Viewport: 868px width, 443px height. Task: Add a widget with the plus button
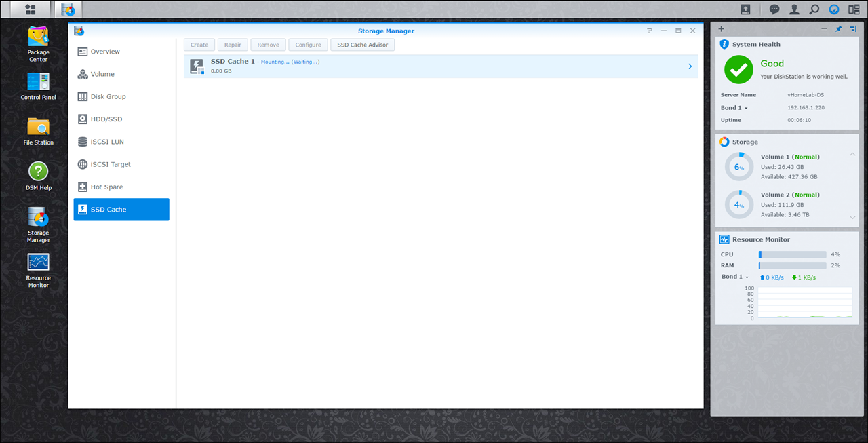[x=721, y=29]
